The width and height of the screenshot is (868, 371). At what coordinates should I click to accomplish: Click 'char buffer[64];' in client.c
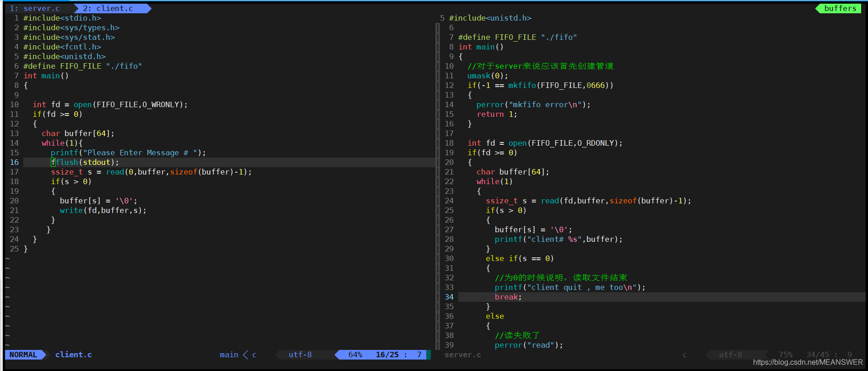tap(78, 133)
